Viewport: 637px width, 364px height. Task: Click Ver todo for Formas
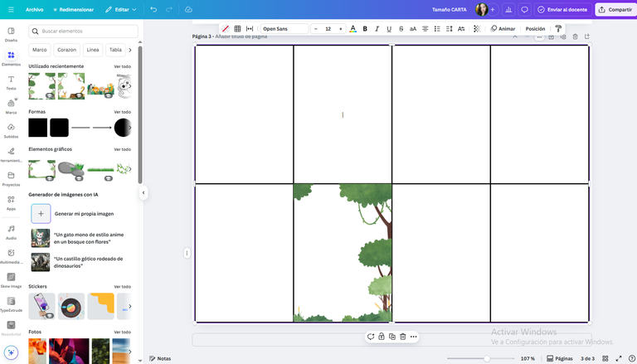[122, 112]
